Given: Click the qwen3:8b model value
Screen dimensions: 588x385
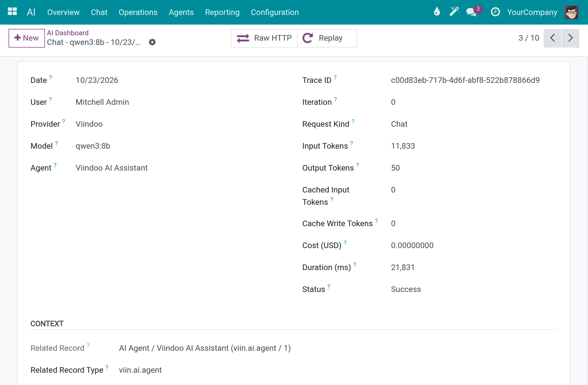Looking at the screenshot, I should pos(93,146).
